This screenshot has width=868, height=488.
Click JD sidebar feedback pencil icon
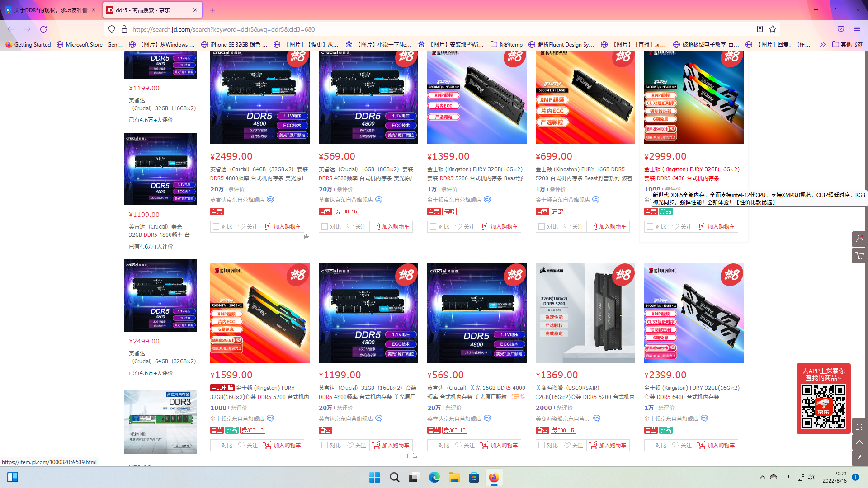(x=859, y=459)
